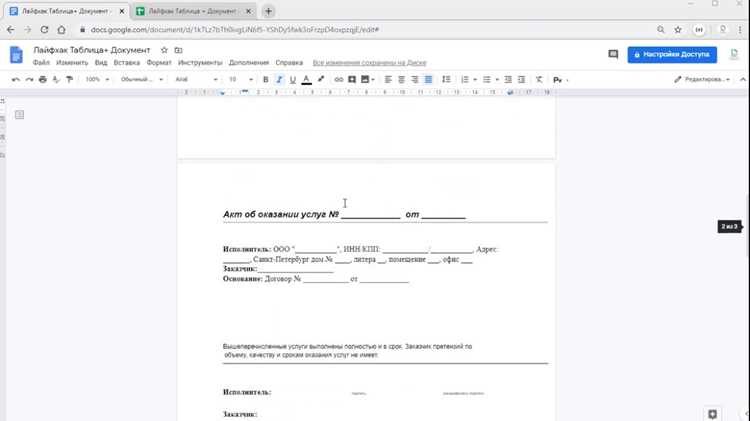Click the heading "Акт об оказании услуг №"

281,214
